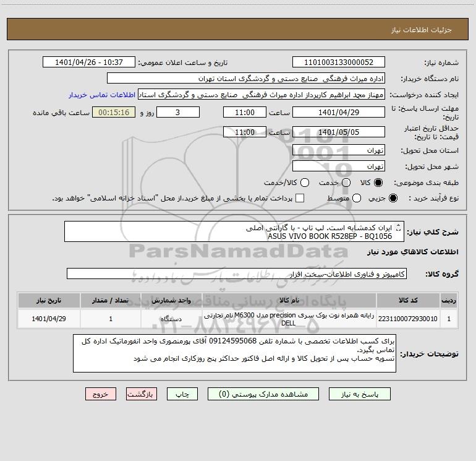Viewport: 476px width, 461px height.
Task: Select the جزیی purchase type radio
Action: click(x=393, y=198)
